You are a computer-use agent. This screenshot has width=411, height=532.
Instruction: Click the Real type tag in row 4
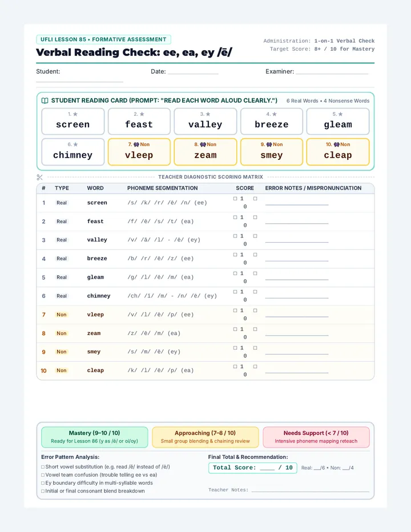click(x=62, y=259)
